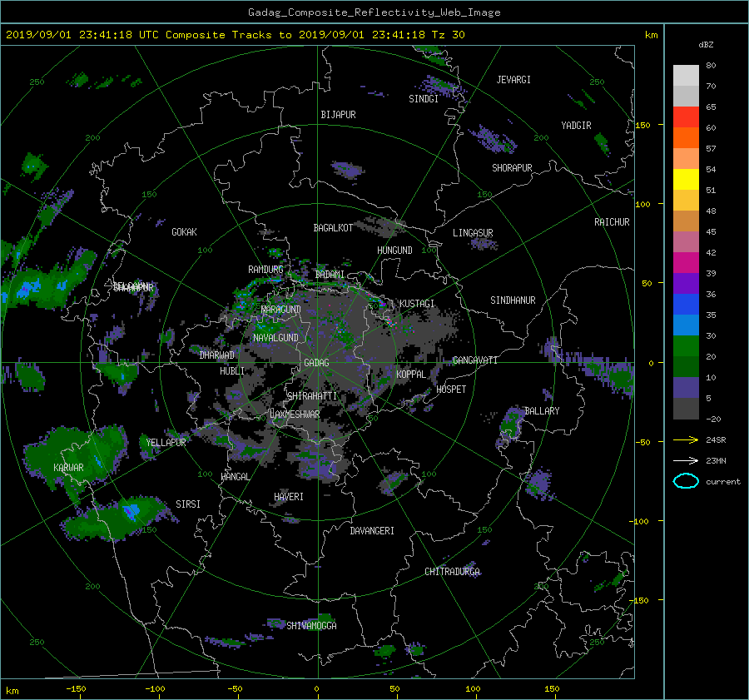This screenshot has height=700, width=749.
Task: Click the white 23MN arrow legend icon
Action: [686, 461]
